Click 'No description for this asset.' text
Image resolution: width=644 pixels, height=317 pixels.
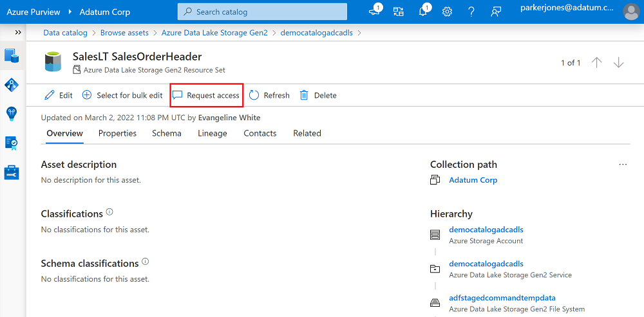(x=91, y=180)
